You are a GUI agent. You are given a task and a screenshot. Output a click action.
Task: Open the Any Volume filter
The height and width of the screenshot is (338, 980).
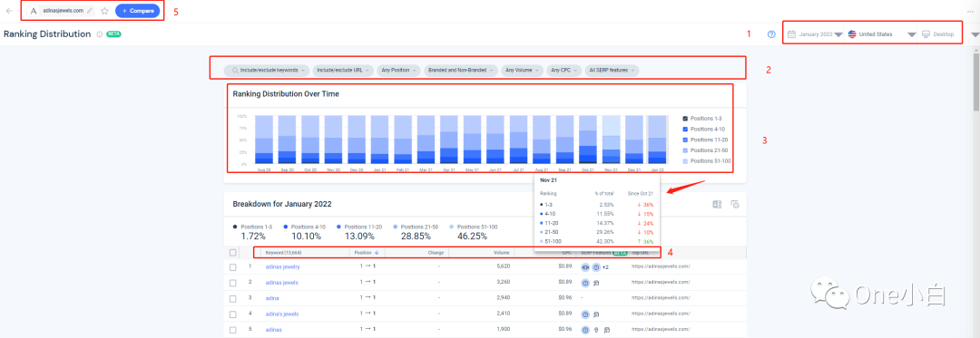[522, 71]
